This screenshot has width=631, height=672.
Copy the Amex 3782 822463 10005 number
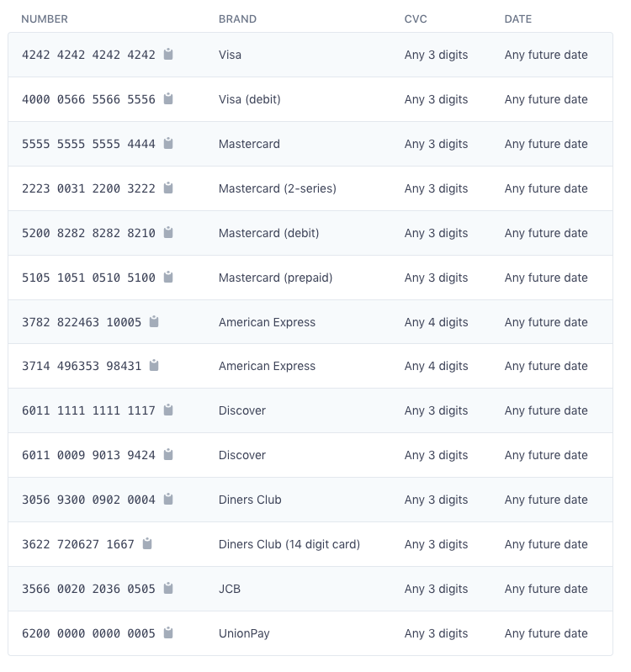coord(154,321)
